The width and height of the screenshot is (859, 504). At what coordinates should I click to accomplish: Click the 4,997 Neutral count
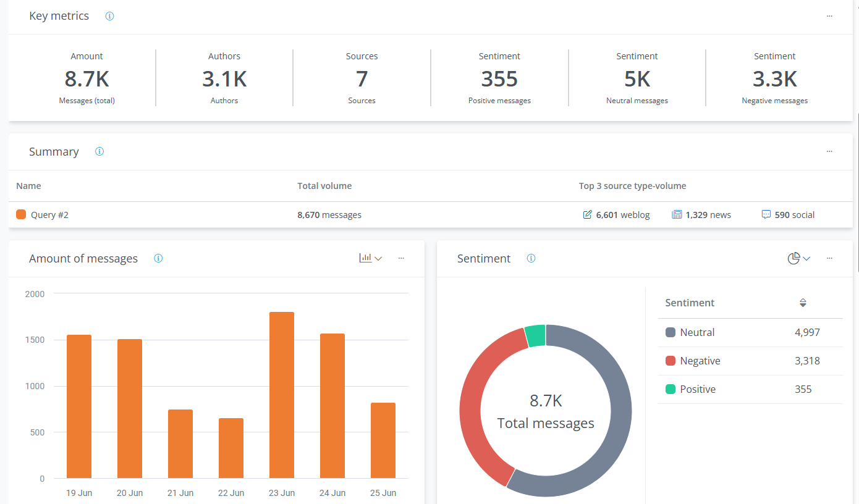click(x=807, y=332)
